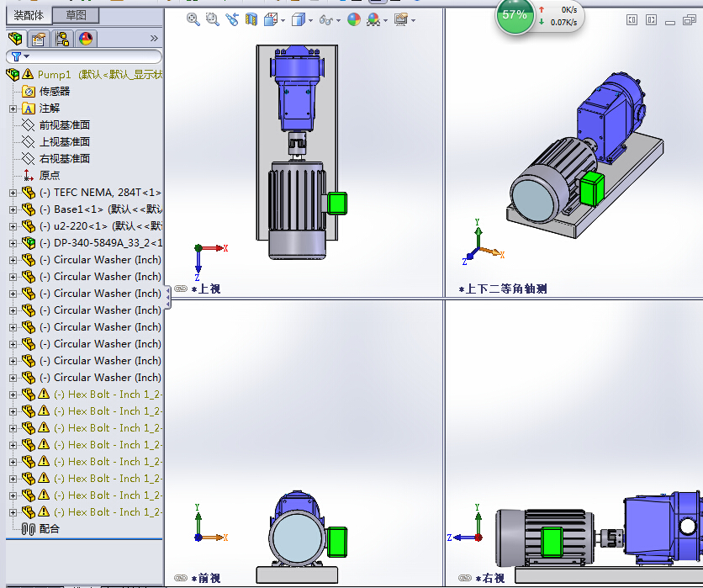Select the 注解 annotations folder
The height and width of the screenshot is (588, 703).
[x=50, y=109]
